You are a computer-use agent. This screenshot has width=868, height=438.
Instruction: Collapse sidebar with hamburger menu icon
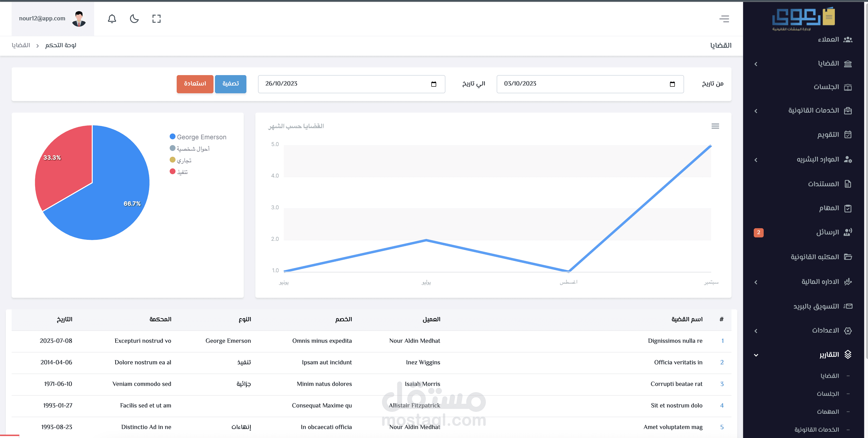(x=724, y=19)
